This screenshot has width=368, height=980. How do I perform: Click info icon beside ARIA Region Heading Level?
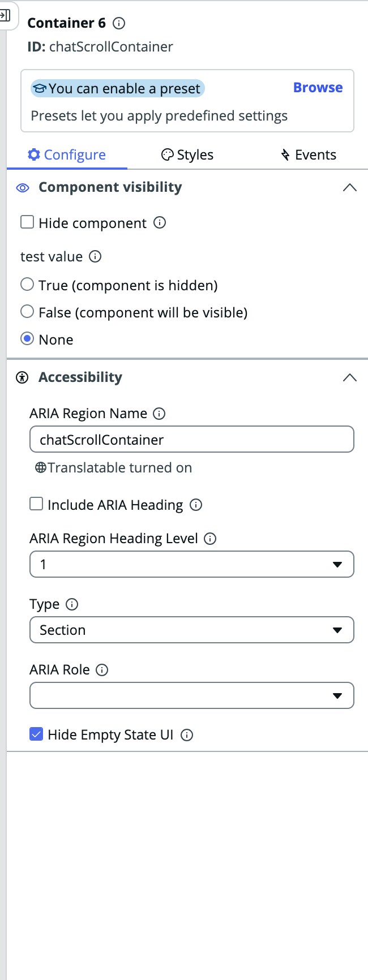(x=210, y=539)
